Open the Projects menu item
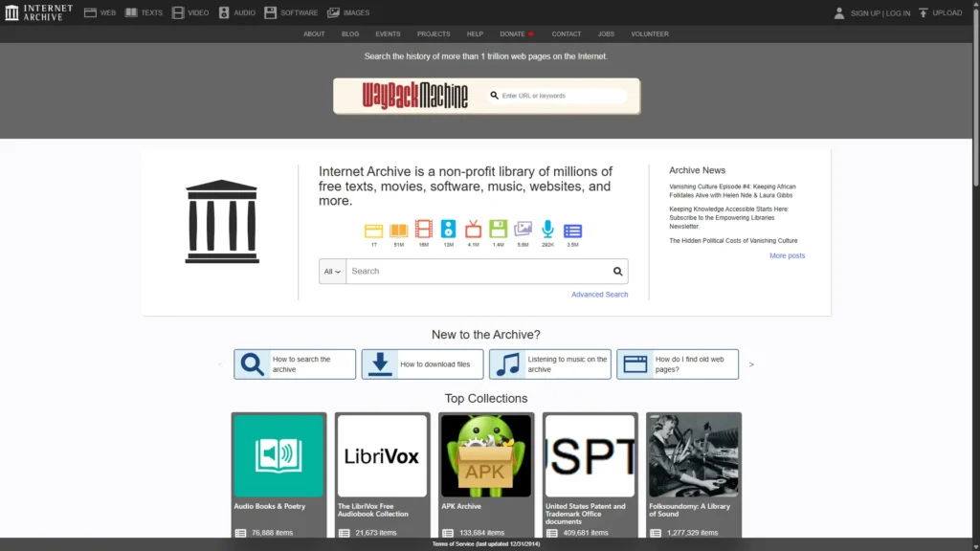The height and width of the screenshot is (551, 980). click(434, 33)
